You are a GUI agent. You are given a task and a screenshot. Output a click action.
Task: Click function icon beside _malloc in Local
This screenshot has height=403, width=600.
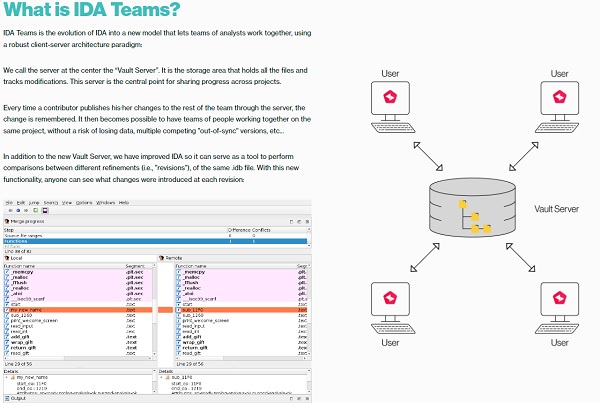point(7,277)
